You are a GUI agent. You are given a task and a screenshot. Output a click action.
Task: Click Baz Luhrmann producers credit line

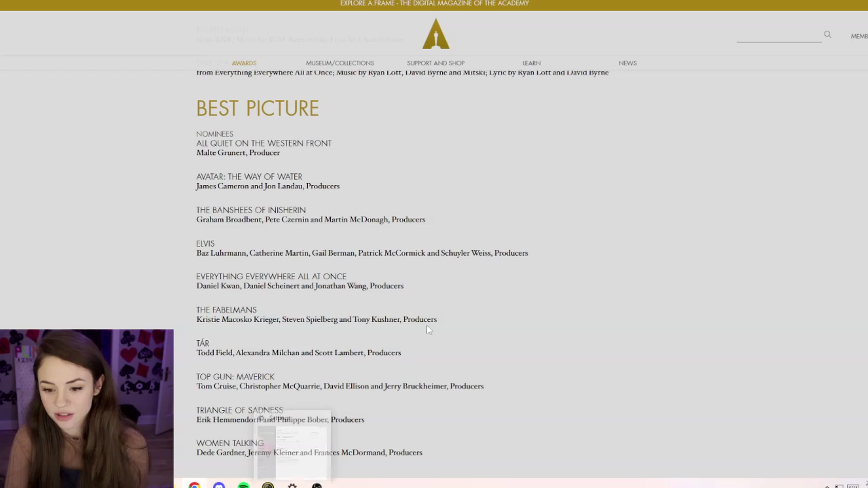(362, 253)
